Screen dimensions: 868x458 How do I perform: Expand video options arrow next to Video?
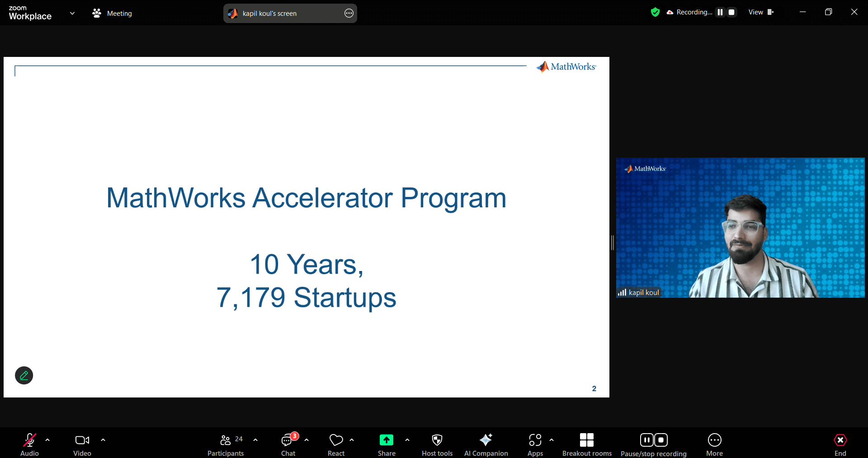click(x=103, y=440)
